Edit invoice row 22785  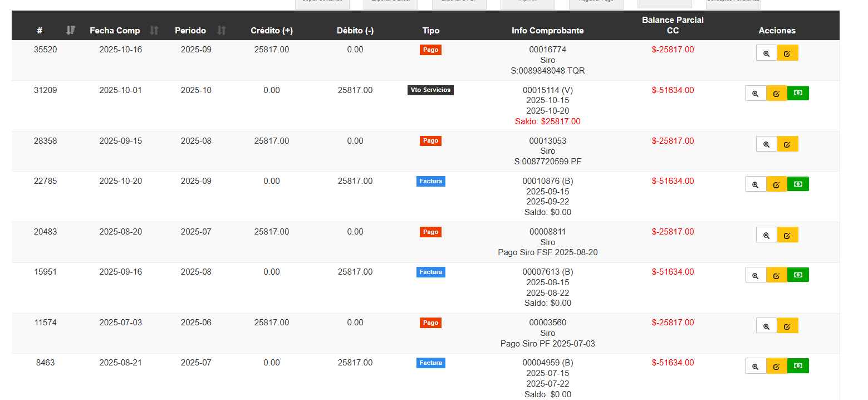click(777, 184)
